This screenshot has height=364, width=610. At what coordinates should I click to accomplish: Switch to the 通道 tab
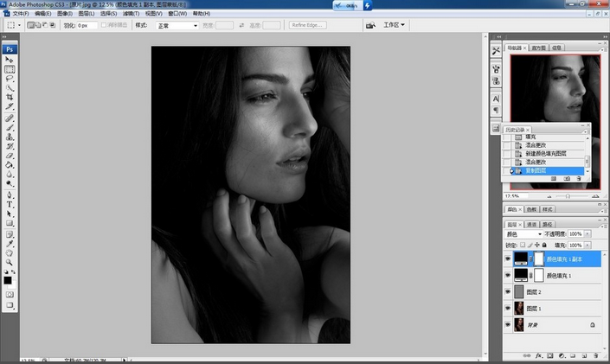click(x=531, y=225)
